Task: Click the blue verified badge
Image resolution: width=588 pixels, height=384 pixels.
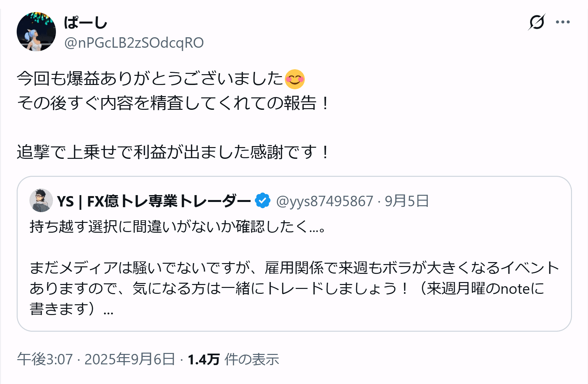Action: click(x=263, y=201)
